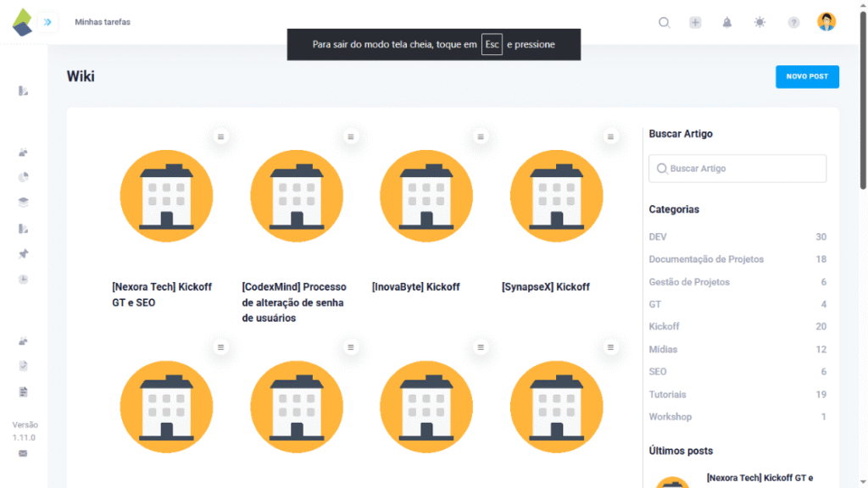Viewport: 868px width, 488px height.
Task: Open the search magnifier in top bar
Action: 665,22
